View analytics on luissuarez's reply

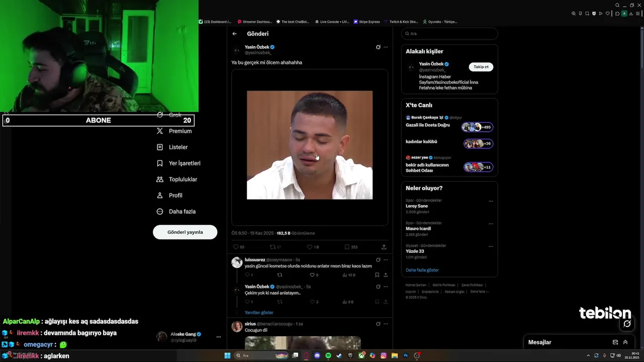pos(349,275)
